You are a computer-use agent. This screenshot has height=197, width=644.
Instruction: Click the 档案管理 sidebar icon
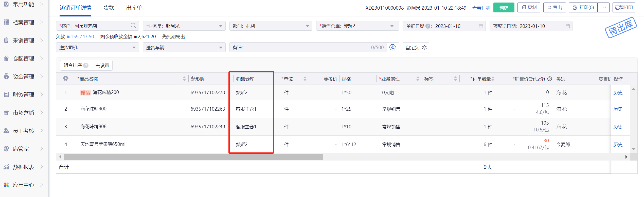(6, 22)
